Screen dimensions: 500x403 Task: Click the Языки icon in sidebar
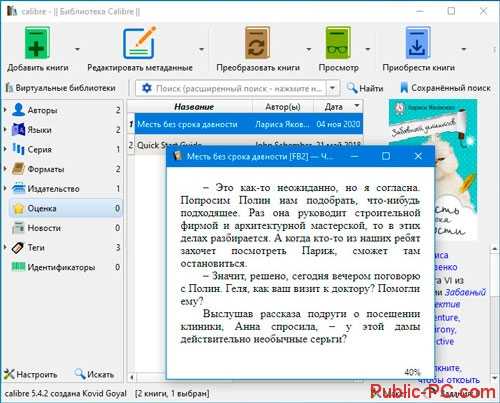[18, 129]
